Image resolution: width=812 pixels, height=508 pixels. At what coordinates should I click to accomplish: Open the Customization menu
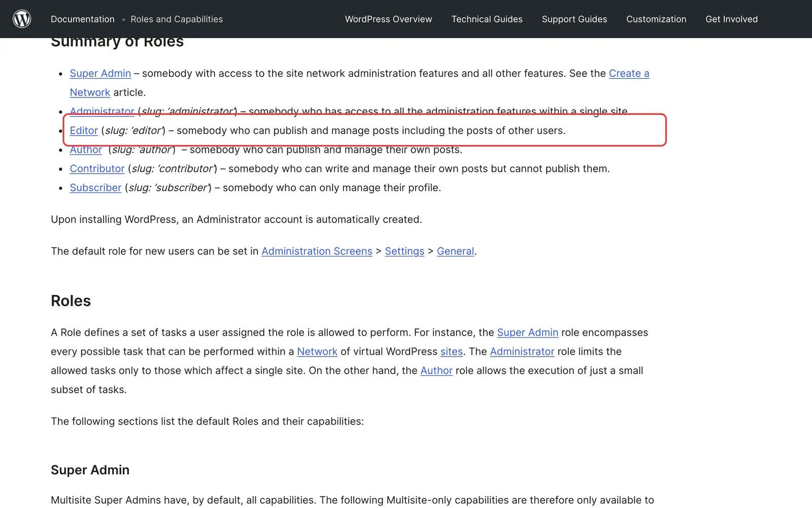tap(656, 19)
